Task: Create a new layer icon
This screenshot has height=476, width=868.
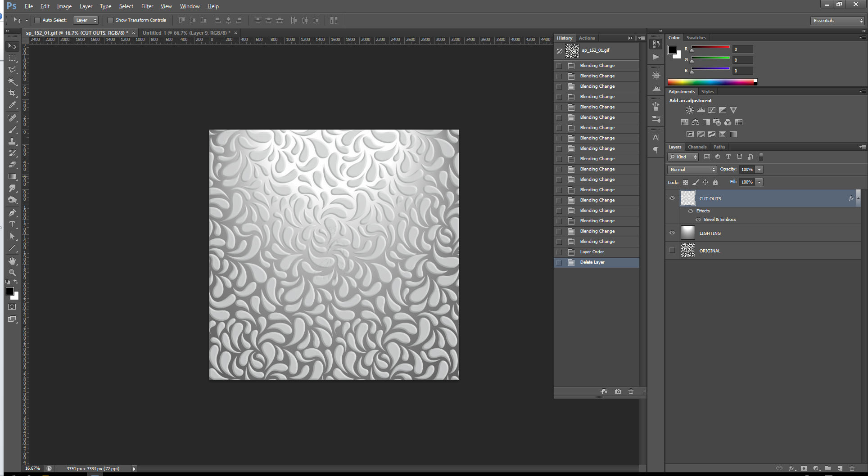Action: pyautogui.click(x=840, y=468)
